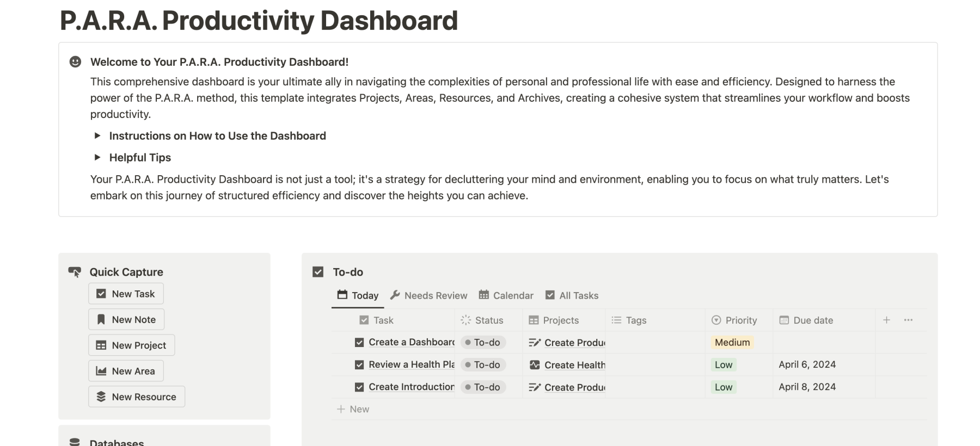Switch to the Needs Review tab
The width and height of the screenshot is (980, 446).
429,295
